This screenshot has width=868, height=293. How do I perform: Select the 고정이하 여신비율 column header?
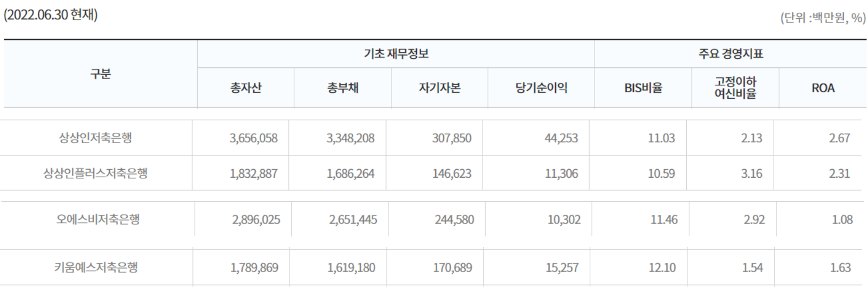735,88
